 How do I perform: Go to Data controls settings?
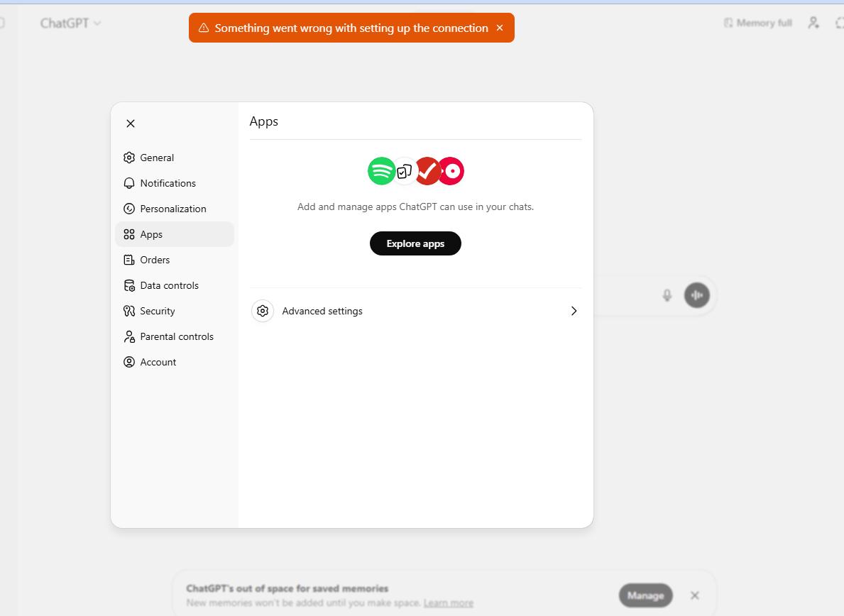[x=169, y=285]
